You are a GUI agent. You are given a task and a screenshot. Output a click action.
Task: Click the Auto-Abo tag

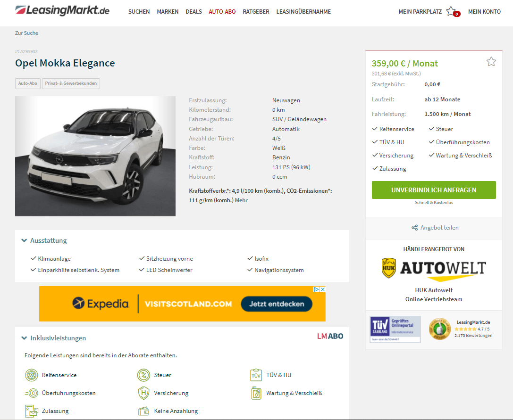(28, 83)
